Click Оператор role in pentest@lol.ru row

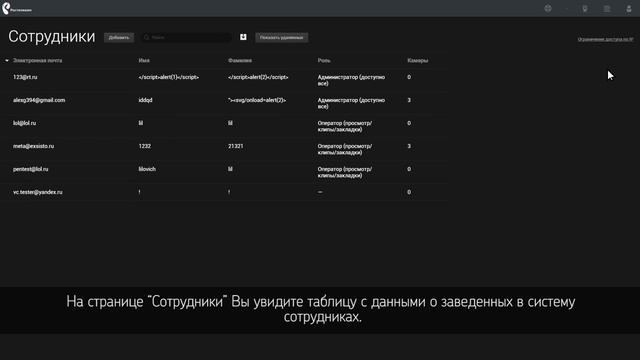tap(344, 172)
